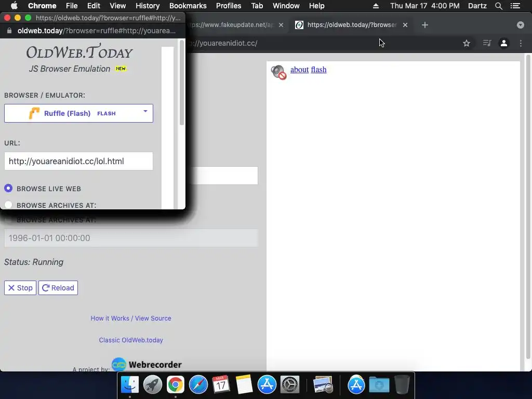Open the Profiles menu
The width and height of the screenshot is (532, 399).
pos(229,6)
